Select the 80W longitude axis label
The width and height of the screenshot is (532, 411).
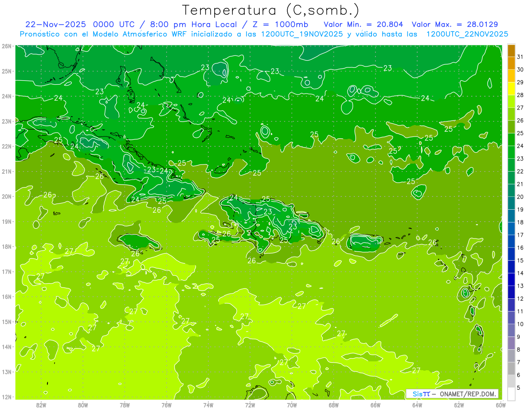[83, 405]
